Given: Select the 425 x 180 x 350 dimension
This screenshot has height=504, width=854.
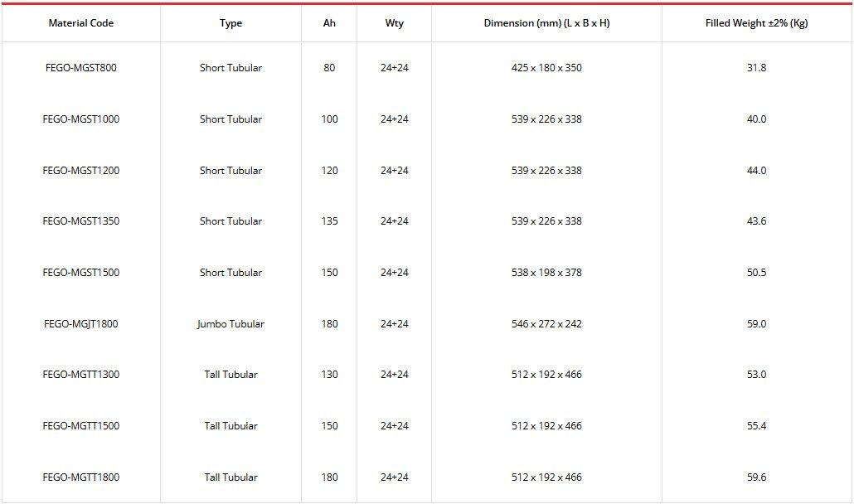Looking at the screenshot, I should pos(546,68).
